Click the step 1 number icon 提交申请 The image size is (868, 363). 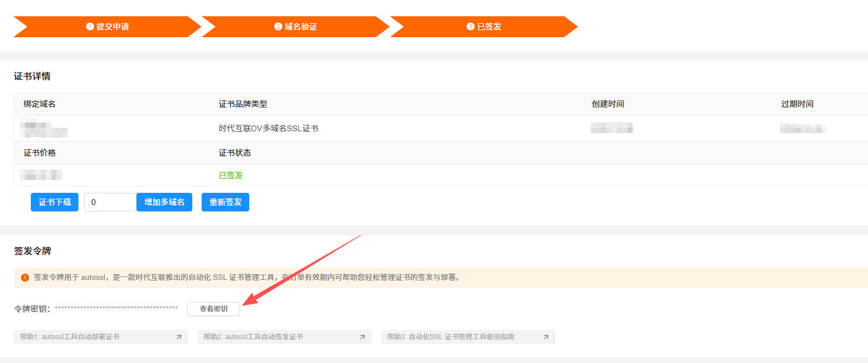[x=90, y=27]
